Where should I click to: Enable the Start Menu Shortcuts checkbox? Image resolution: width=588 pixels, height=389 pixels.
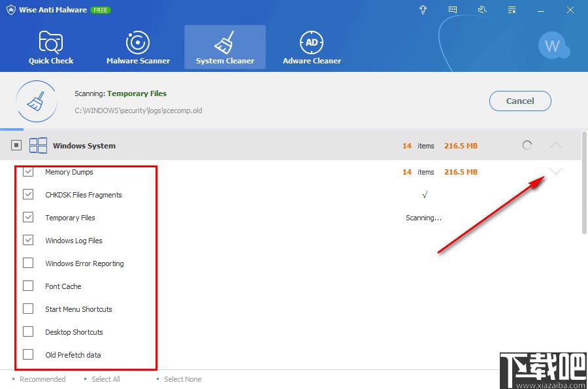pyautogui.click(x=28, y=309)
